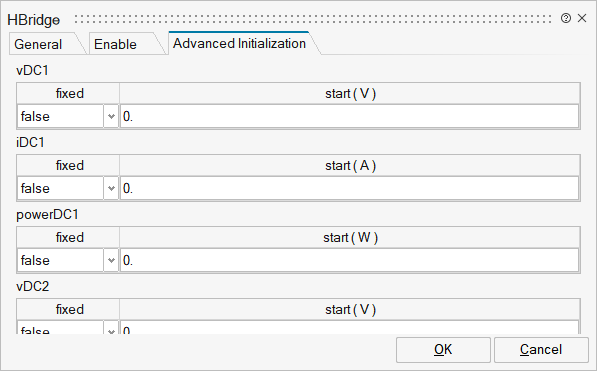The height and width of the screenshot is (371, 597).
Task: Close the HBridge dialog
Action: (x=582, y=18)
